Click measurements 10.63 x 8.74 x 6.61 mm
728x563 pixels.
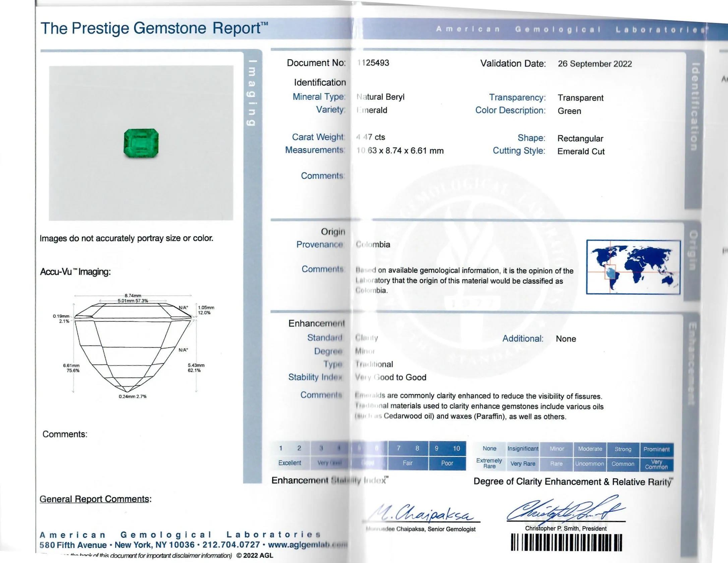click(x=400, y=151)
